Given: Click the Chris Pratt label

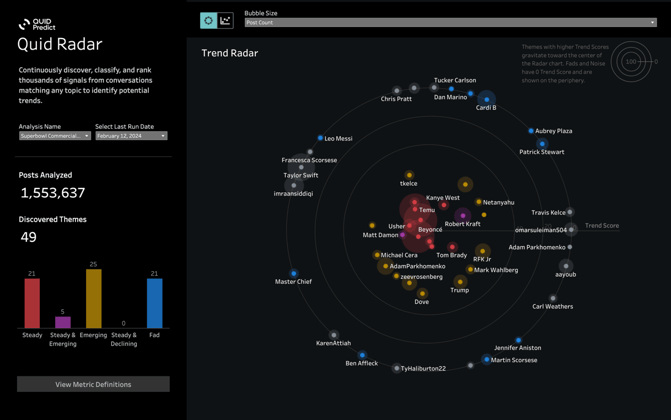Looking at the screenshot, I should click(x=396, y=99).
